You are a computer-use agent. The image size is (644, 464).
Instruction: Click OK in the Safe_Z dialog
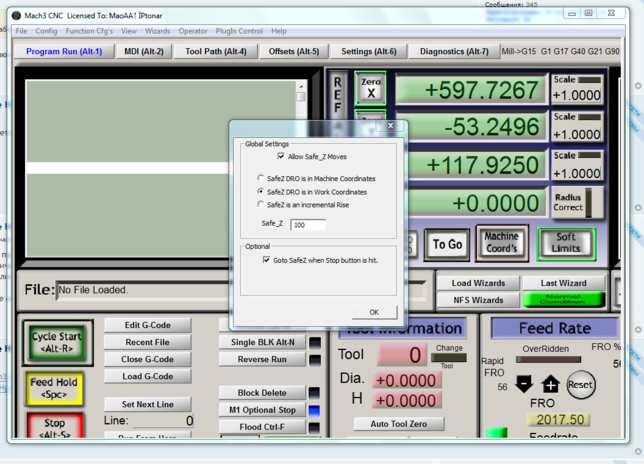(x=374, y=312)
